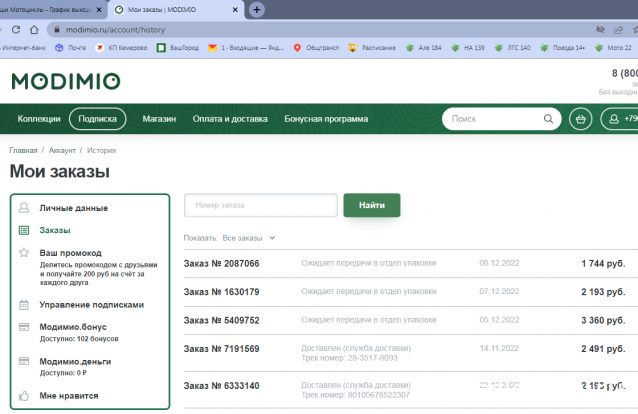Open Модимио.деньги section
The width and height of the screenshot is (638, 414).
(75, 361)
